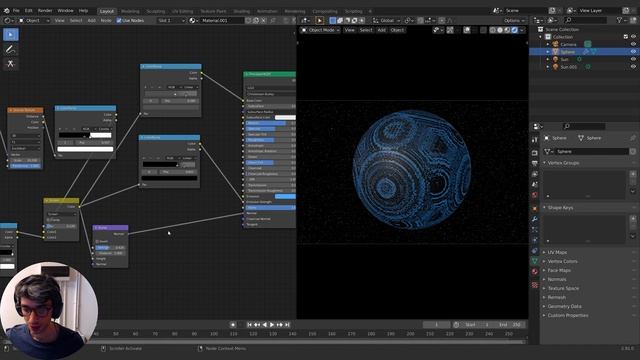Viewport: 640px width, 360px height.
Task: Open the Object Constraints tab icon
Action: click(535, 251)
